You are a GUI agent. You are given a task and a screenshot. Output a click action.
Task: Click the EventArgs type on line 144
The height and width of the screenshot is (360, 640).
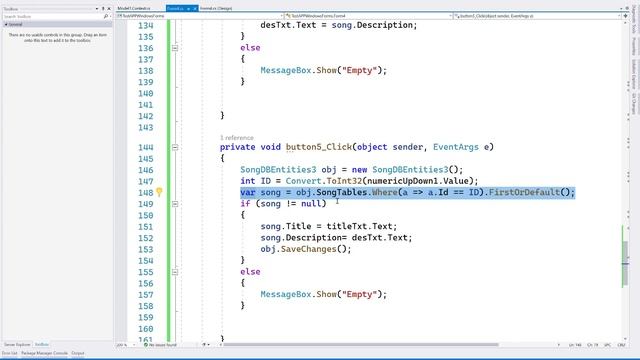click(x=456, y=147)
